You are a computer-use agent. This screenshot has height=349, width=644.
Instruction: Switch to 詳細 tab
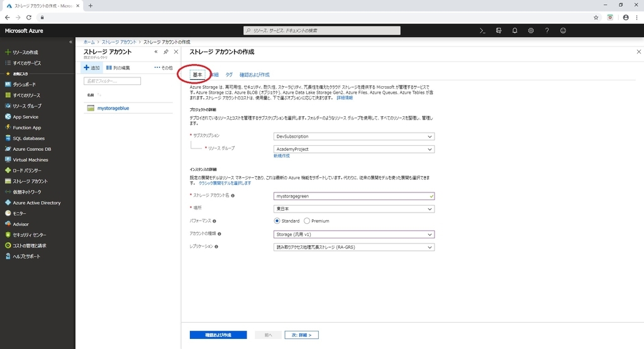[x=215, y=75]
